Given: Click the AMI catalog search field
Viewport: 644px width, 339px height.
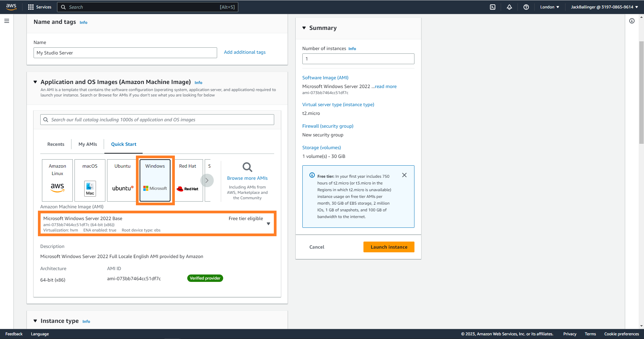Looking at the screenshot, I should 157,120.
